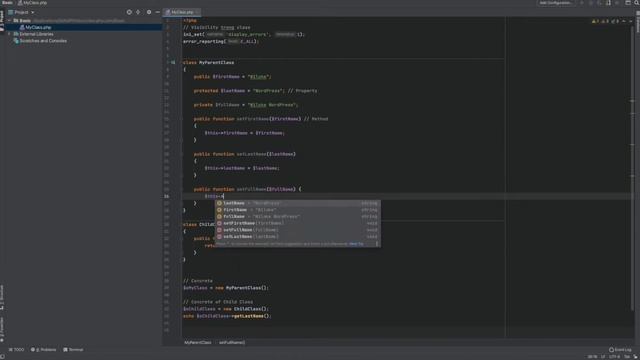Click Next Tip link in completion popup
This screenshot has height=360, width=640.
point(356,244)
